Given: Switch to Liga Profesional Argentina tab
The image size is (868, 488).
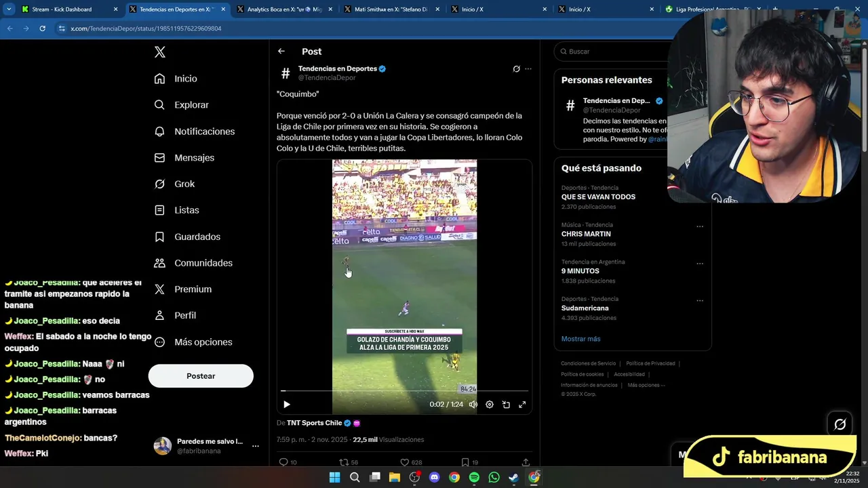Looking at the screenshot, I should click(713, 9).
